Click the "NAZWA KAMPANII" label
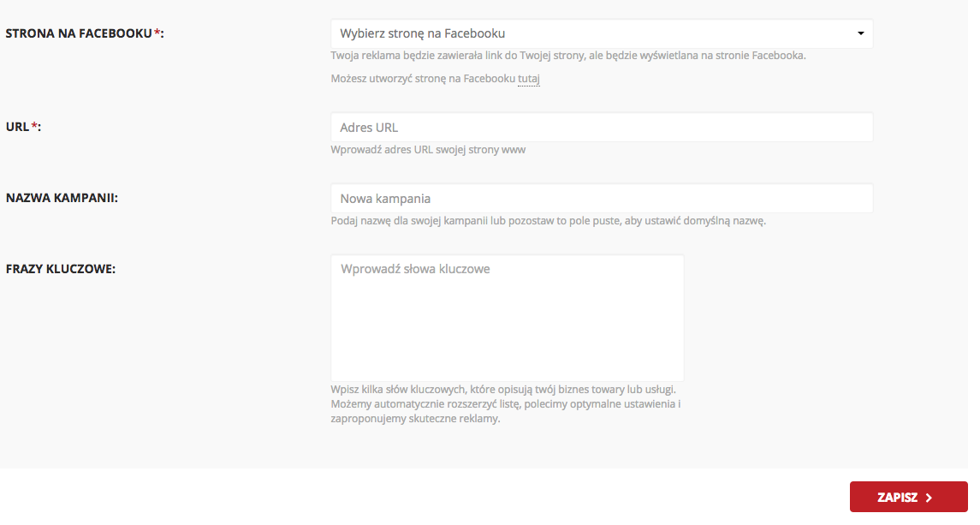The width and height of the screenshot is (980, 525). point(62,198)
